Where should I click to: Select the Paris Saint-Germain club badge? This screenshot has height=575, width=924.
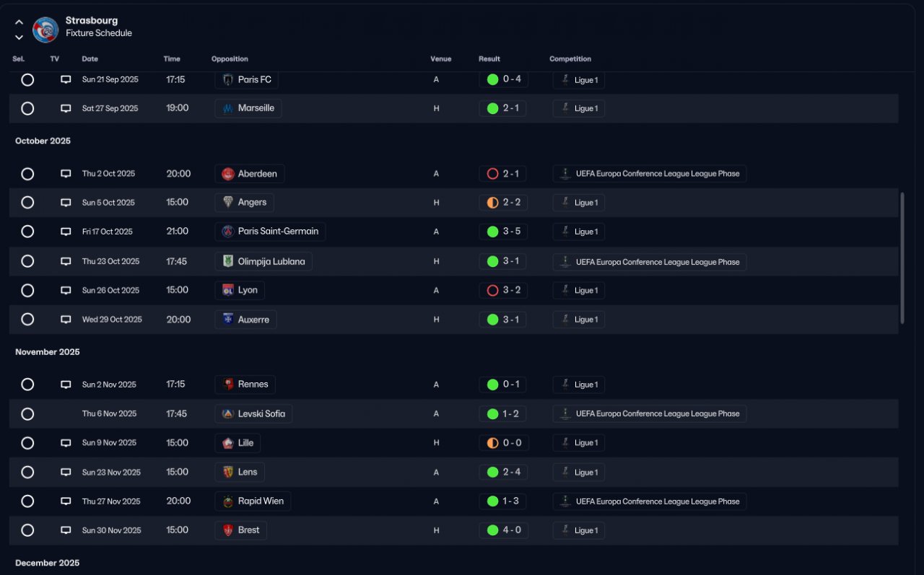[228, 232]
